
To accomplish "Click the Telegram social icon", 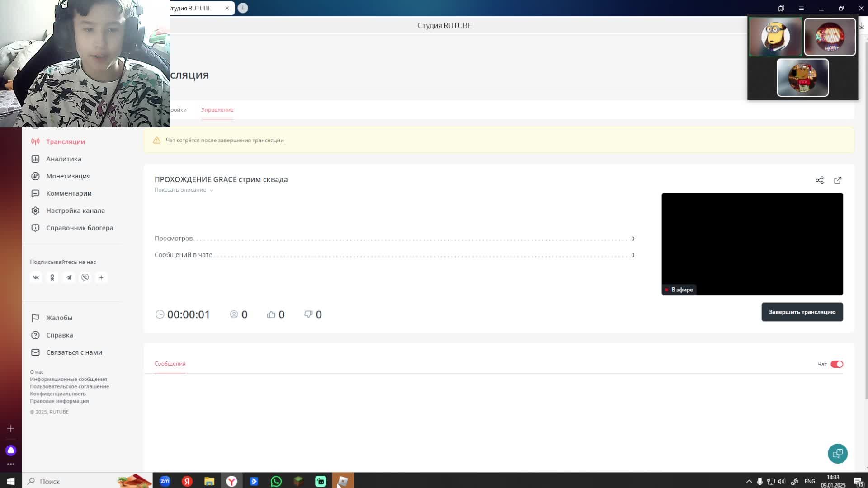I will (69, 277).
